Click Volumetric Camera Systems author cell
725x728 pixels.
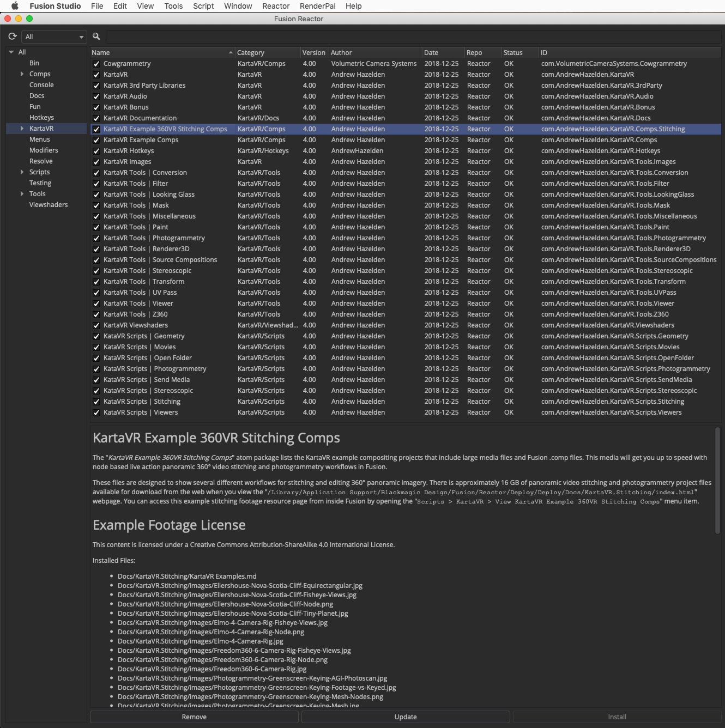(374, 64)
